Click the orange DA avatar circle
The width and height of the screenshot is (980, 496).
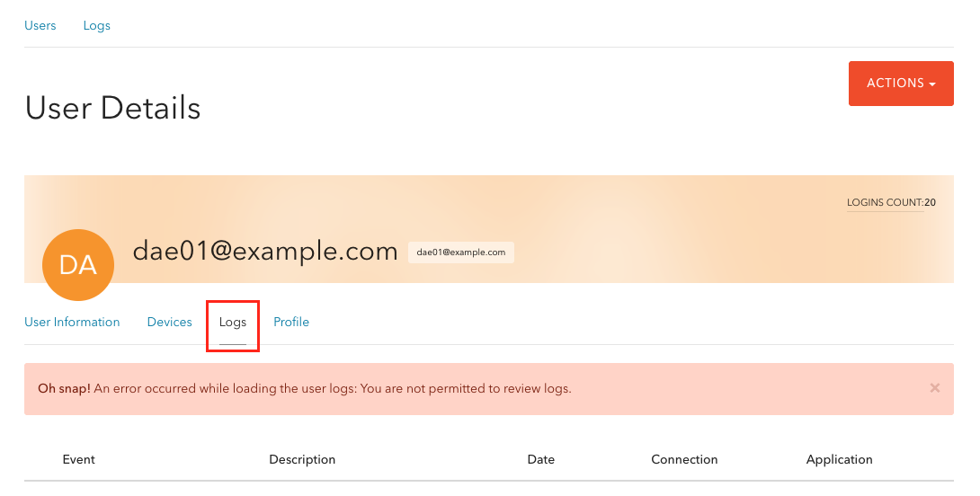pos(78,265)
